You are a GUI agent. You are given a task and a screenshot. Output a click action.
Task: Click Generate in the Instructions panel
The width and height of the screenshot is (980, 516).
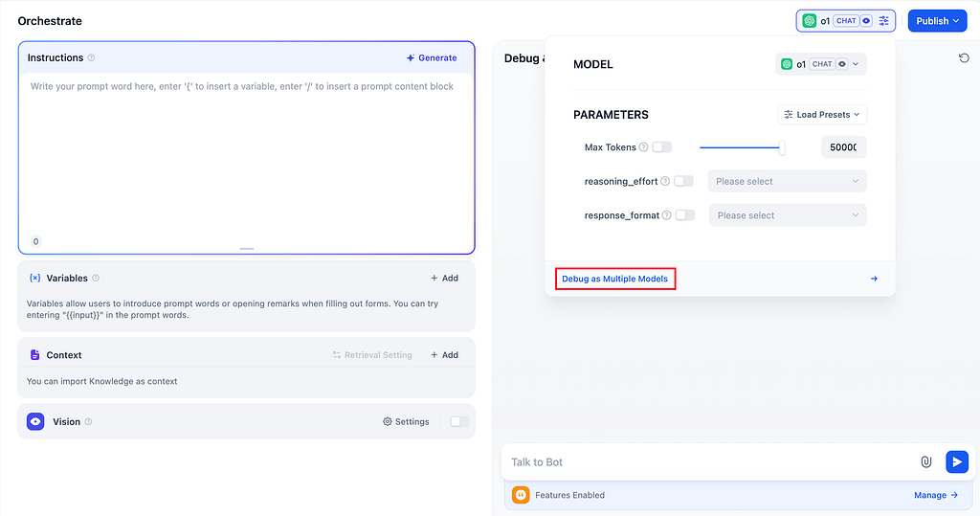pos(432,57)
